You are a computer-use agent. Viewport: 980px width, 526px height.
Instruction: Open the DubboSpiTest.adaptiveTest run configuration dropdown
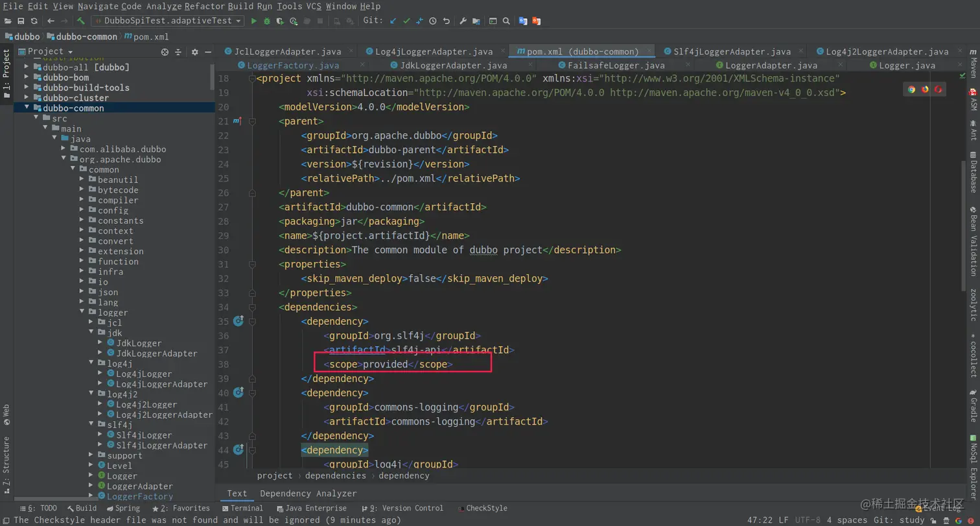[168, 21]
